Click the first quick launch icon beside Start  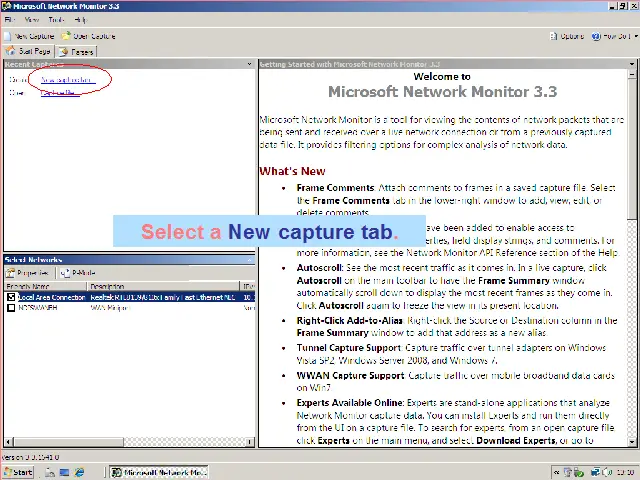click(x=50, y=472)
